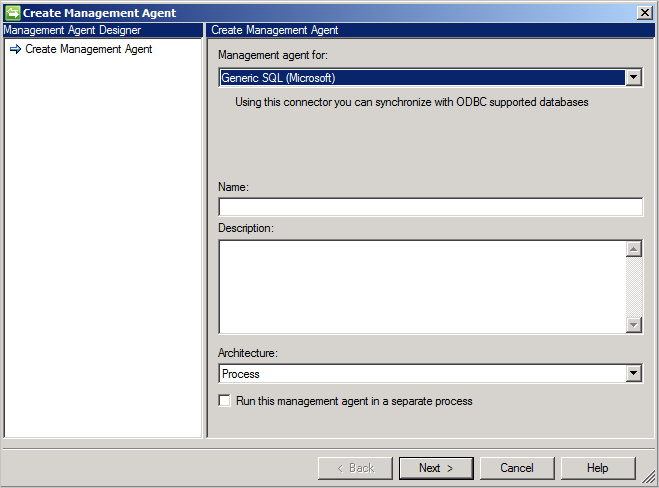Open the Management agent for dropdown arrow

pos(633,77)
